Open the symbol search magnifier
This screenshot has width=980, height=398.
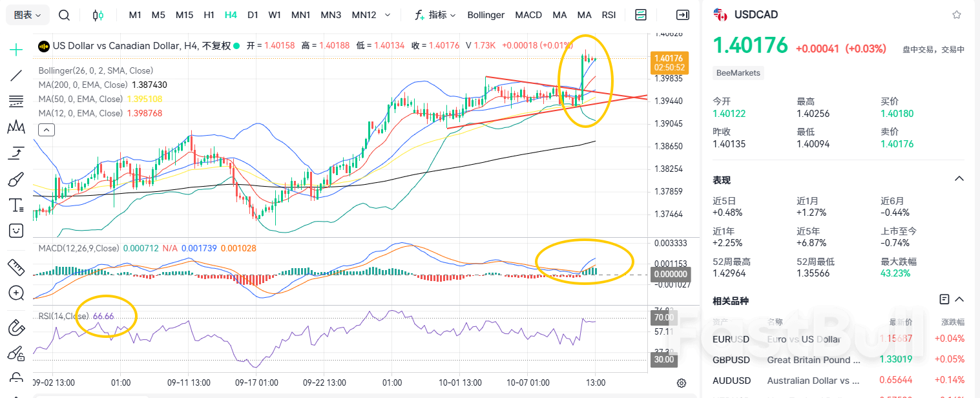64,15
